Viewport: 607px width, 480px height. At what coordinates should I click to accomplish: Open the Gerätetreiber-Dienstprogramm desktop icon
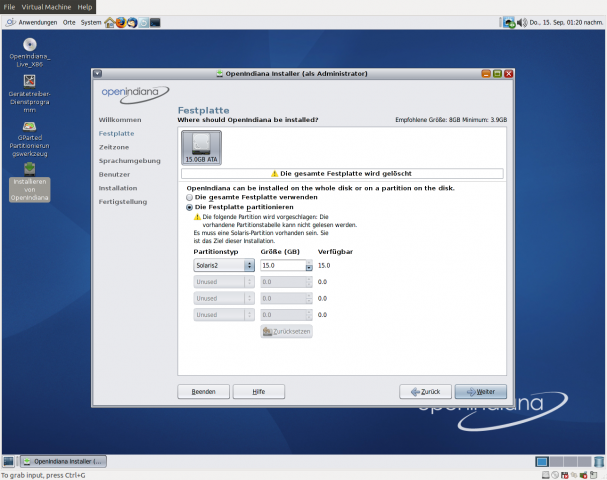30,81
